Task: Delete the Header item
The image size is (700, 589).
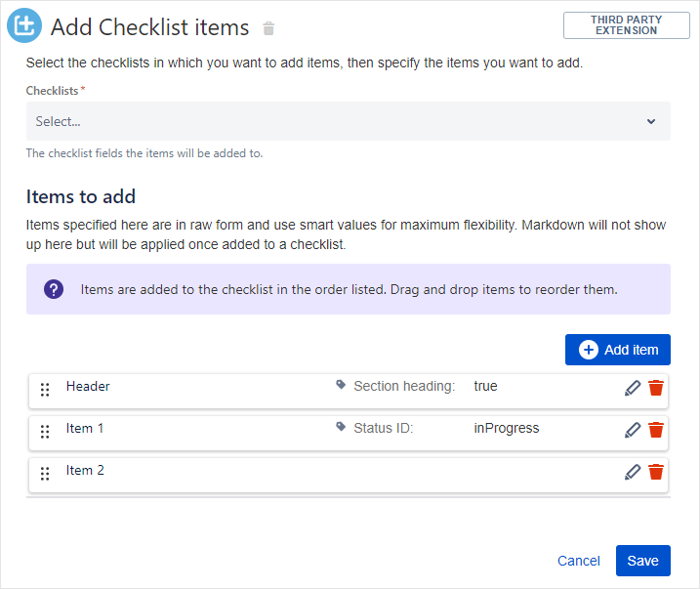Action: coord(656,388)
